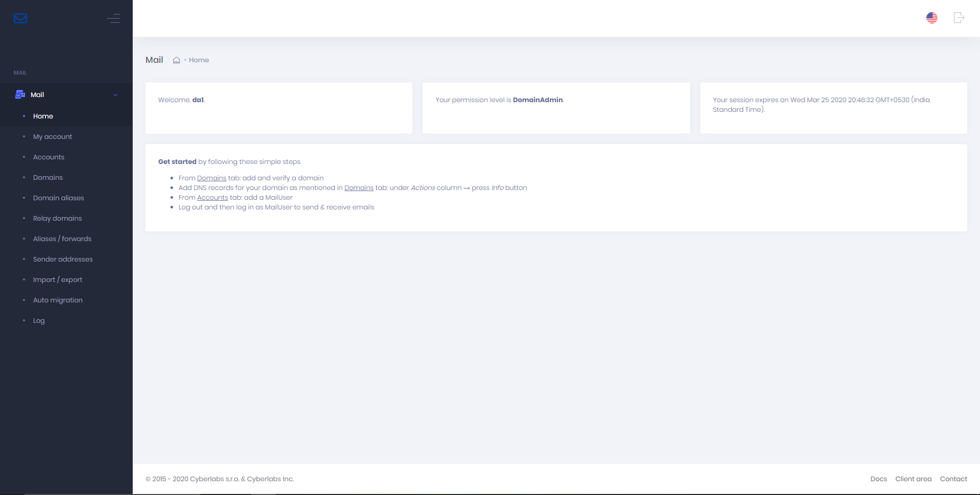Click the Home breadcrumb link
This screenshot has height=495, width=980.
pyautogui.click(x=199, y=60)
